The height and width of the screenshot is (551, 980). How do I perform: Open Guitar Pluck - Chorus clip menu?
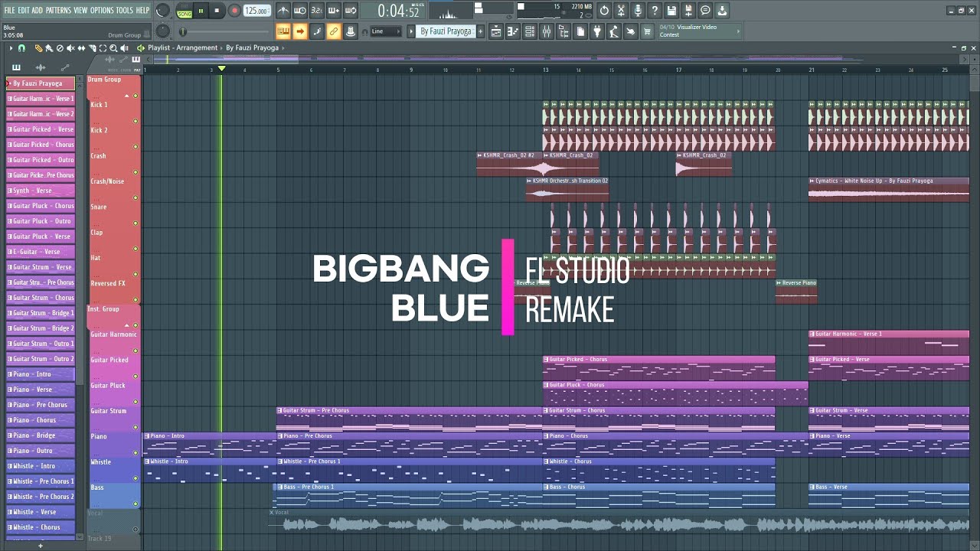pos(546,385)
